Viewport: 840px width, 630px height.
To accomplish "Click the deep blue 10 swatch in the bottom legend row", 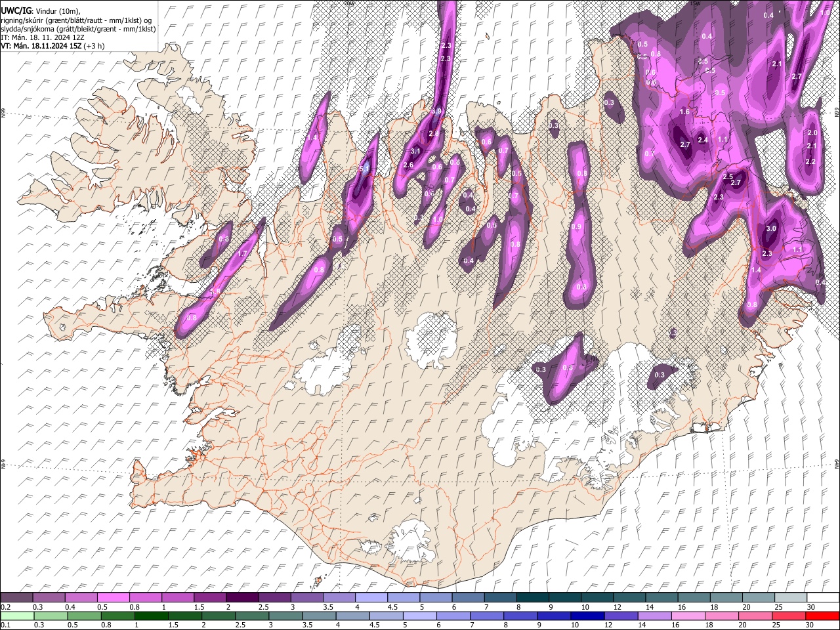I will [x=587, y=616].
